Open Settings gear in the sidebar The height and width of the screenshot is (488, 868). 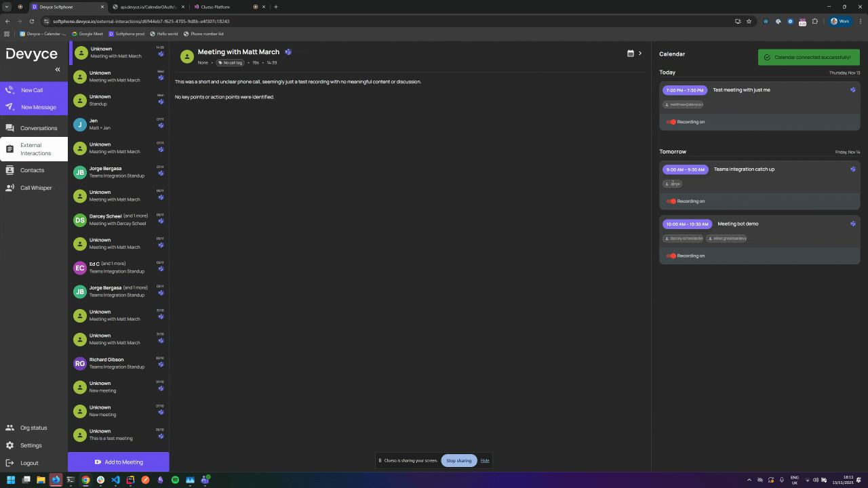pyautogui.click(x=9, y=445)
